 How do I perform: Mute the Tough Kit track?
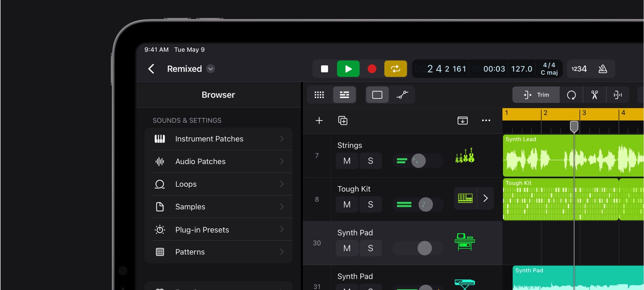pyautogui.click(x=347, y=204)
